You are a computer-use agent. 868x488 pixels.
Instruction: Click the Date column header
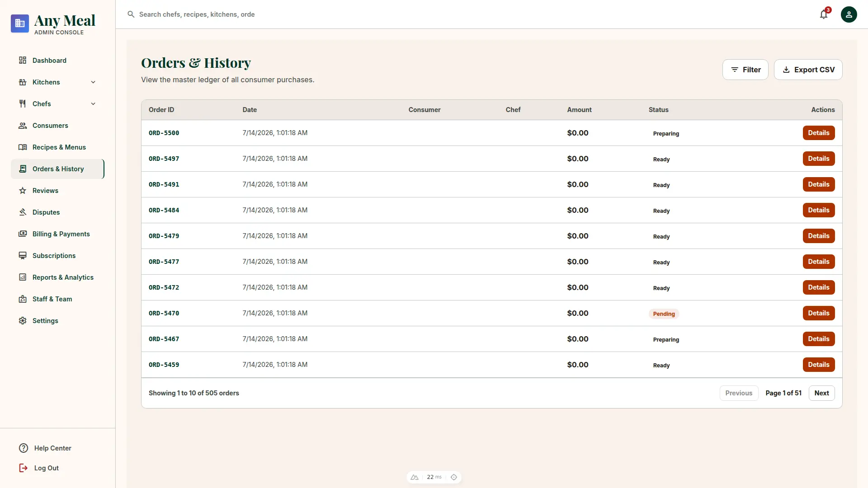pos(250,110)
